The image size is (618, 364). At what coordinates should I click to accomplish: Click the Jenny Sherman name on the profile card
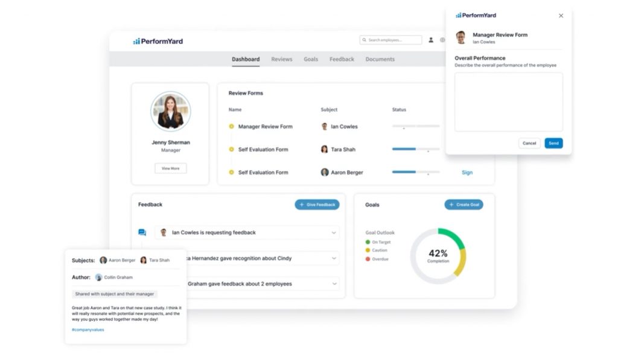click(x=171, y=142)
